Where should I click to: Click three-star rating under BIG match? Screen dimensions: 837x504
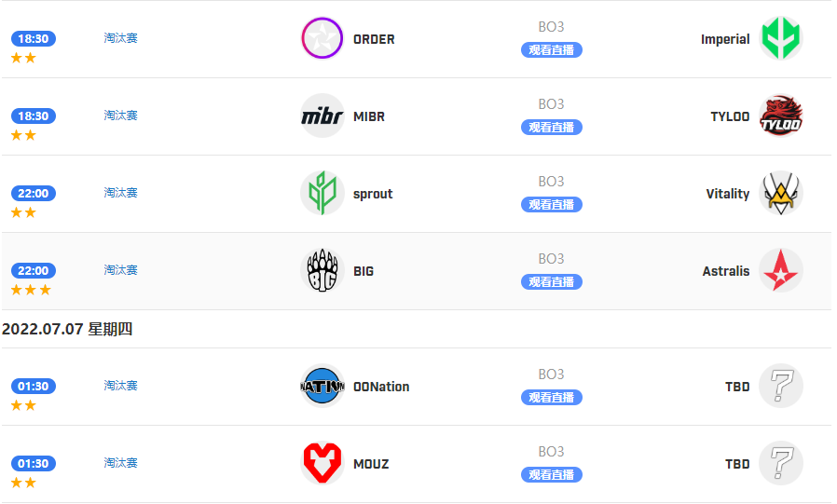coord(31,290)
